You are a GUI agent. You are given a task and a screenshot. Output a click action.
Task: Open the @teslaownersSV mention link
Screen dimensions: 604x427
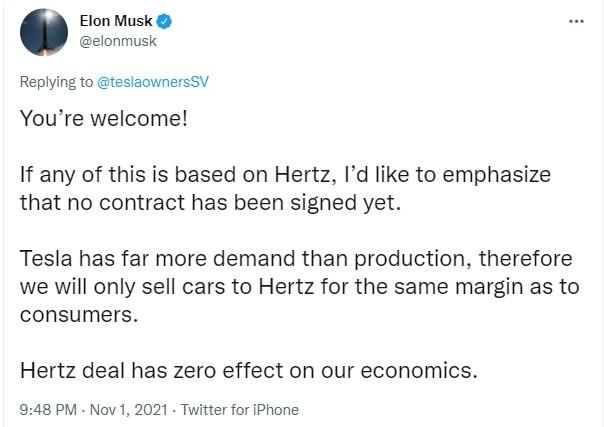tap(153, 82)
